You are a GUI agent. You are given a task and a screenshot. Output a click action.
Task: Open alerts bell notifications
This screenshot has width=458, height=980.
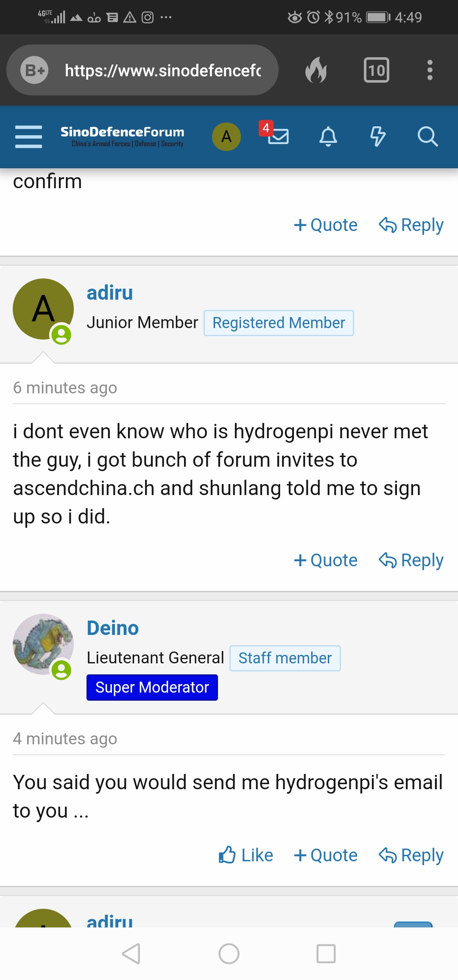point(328,136)
